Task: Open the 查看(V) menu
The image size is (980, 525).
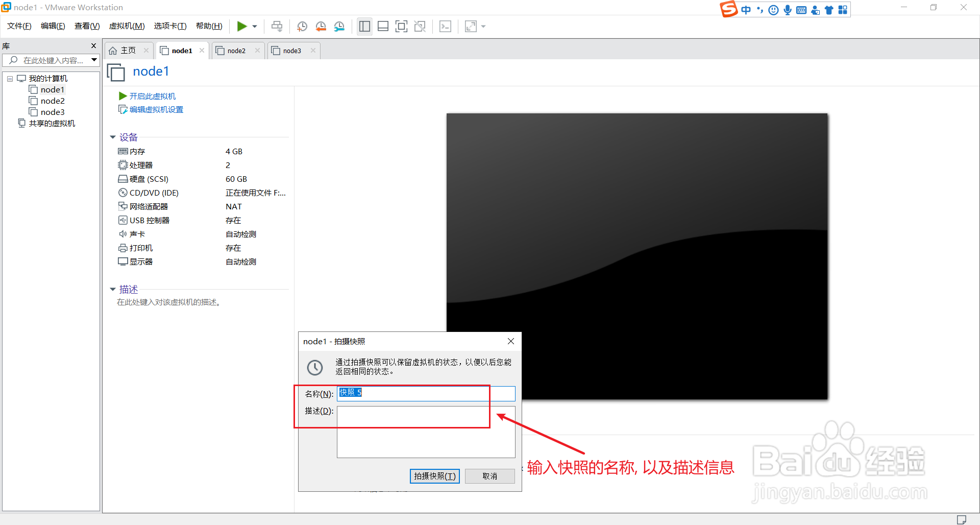Action: [87, 26]
